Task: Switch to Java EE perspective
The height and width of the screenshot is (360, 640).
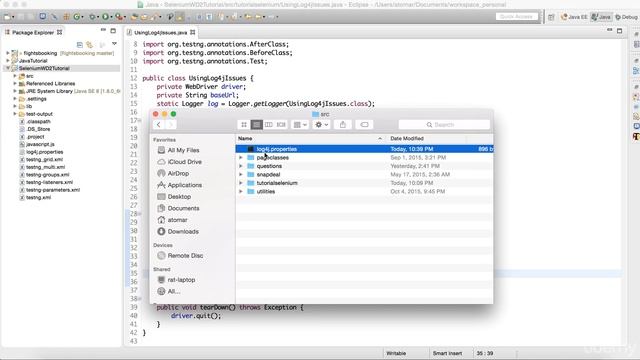Action: coord(573,17)
